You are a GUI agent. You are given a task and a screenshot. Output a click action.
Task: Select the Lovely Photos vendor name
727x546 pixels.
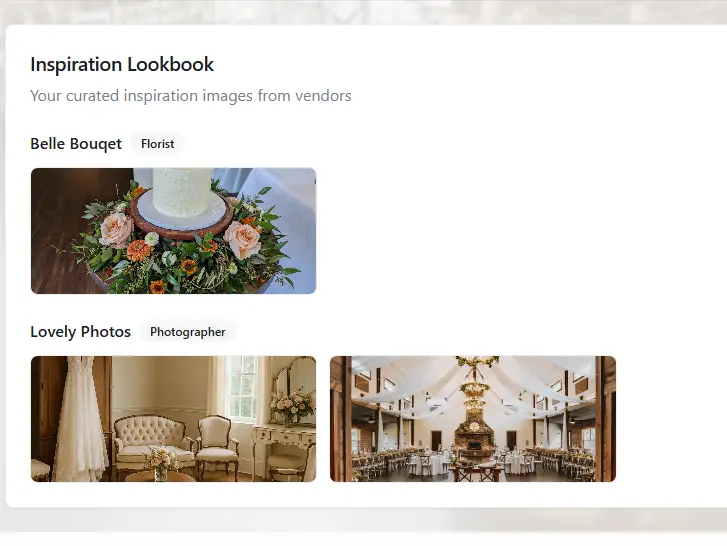[x=81, y=332]
